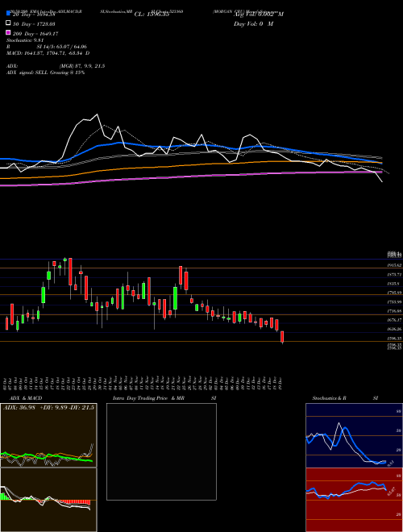Click the blue 20 Day legend swatch
The width and height of the screenshot is (403, 532).
coord(8,14)
